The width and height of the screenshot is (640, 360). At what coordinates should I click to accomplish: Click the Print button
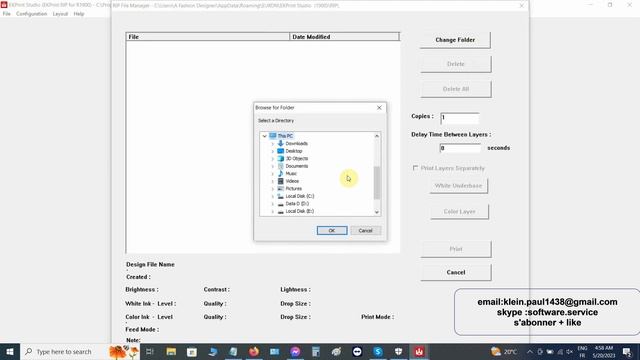coord(456,249)
